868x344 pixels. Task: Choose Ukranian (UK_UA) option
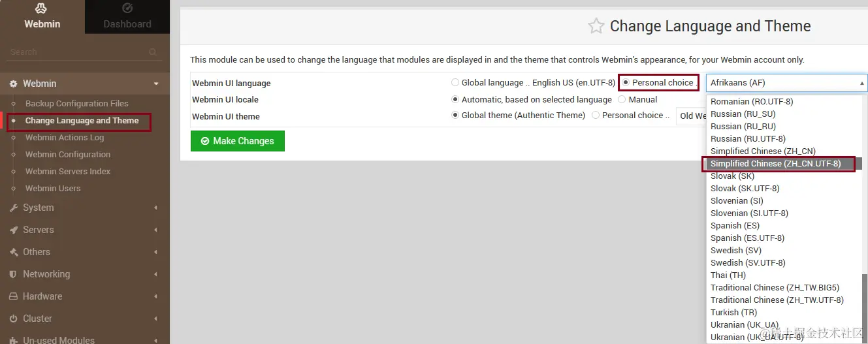tap(784, 325)
